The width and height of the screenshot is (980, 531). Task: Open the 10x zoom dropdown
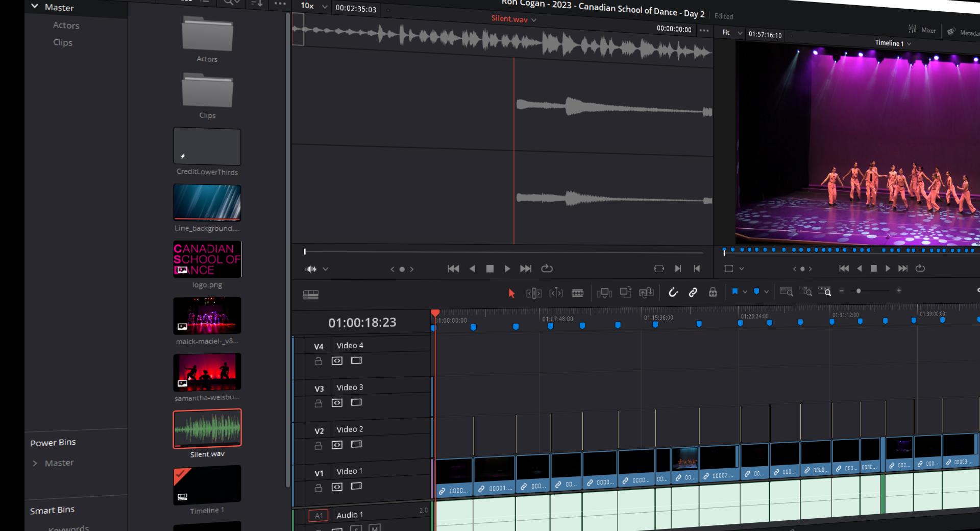[x=324, y=7]
